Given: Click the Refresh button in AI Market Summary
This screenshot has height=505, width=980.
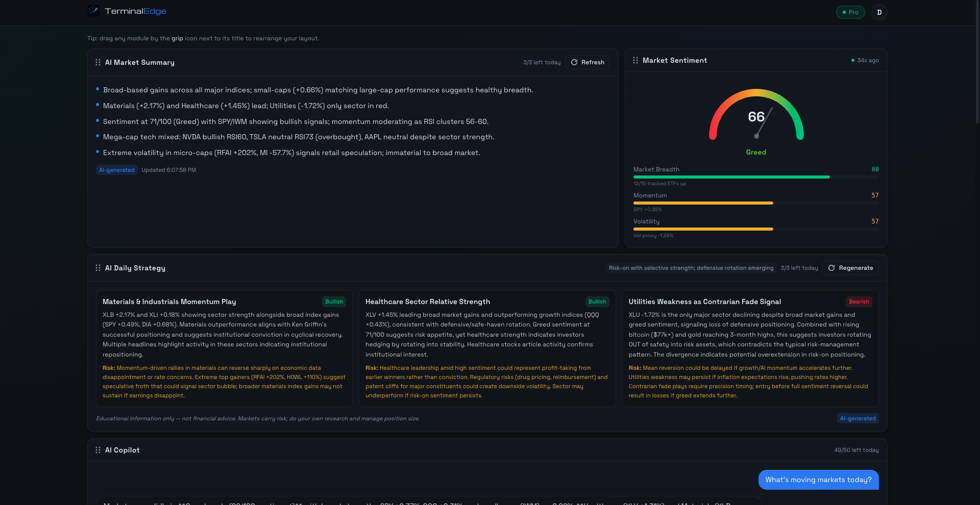Looking at the screenshot, I should (x=587, y=62).
